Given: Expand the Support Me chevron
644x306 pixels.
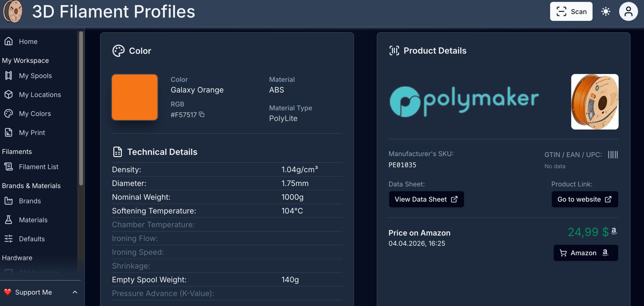Looking at the screenshot, I should pos(75,292).
